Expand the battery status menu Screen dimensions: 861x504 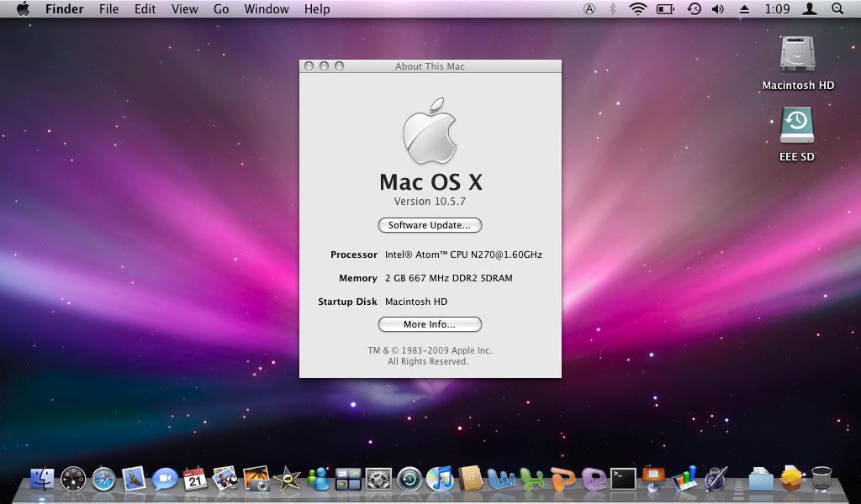pyautogui.click(x=665, y=9)
